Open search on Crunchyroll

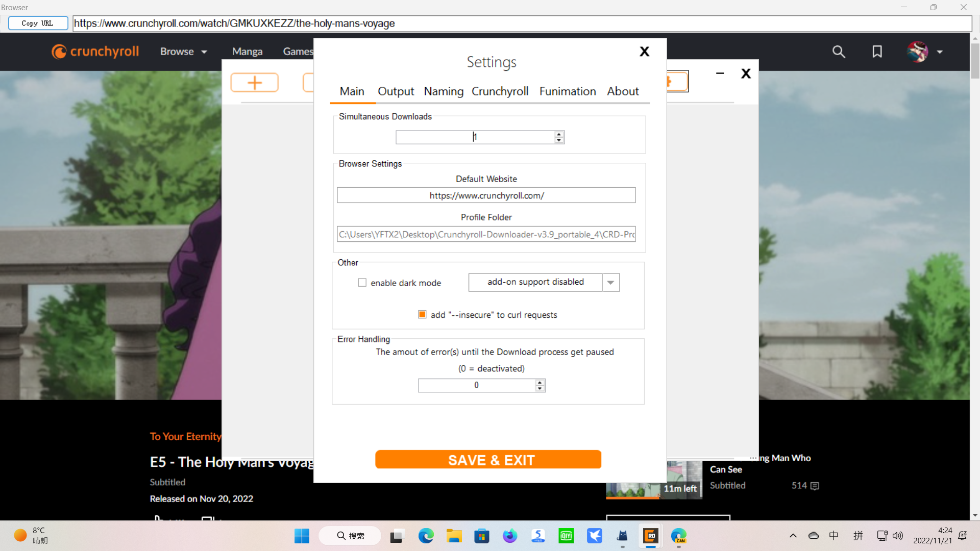[839, 52]
